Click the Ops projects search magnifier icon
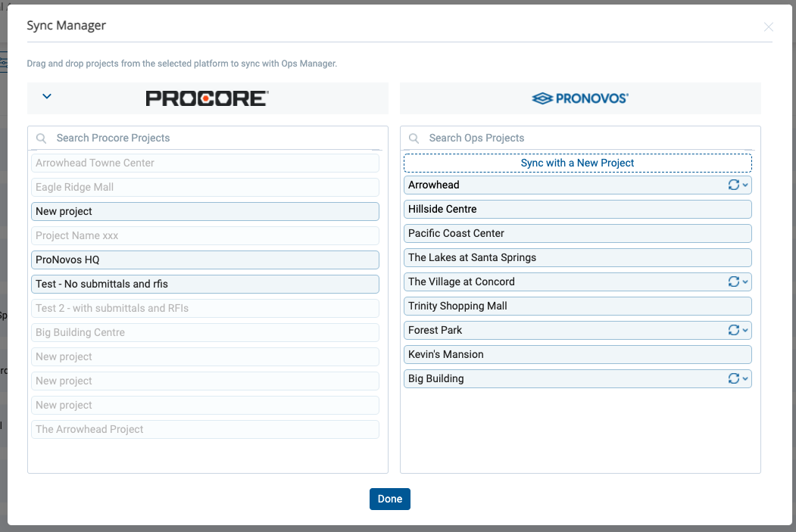The height and width of the screenshot is (532, 796). click(414, 138)
